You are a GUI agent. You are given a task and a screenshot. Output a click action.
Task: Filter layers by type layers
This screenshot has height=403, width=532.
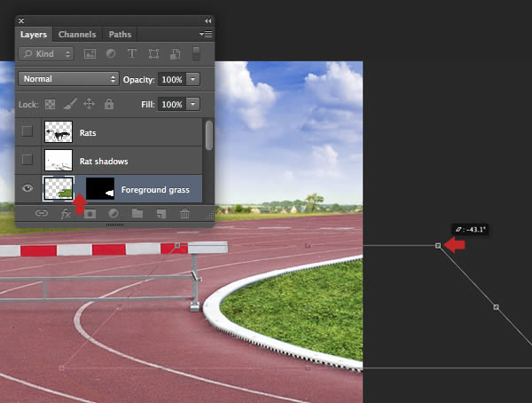132,53
